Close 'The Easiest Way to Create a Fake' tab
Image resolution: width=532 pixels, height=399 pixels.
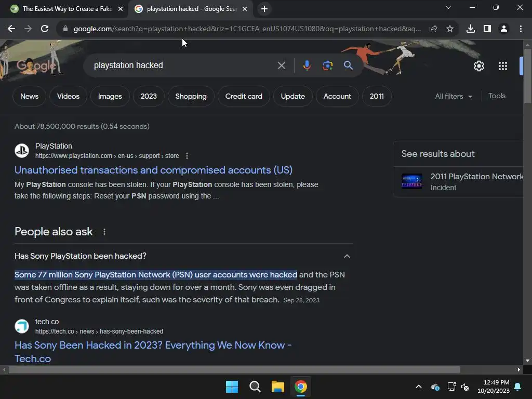click(x=121, y=9)
